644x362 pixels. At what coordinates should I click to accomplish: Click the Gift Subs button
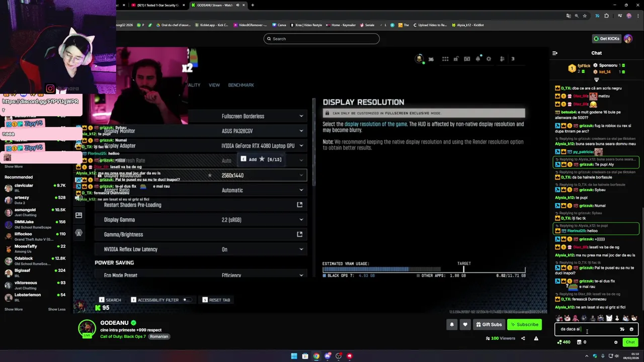tap(489, 324)
